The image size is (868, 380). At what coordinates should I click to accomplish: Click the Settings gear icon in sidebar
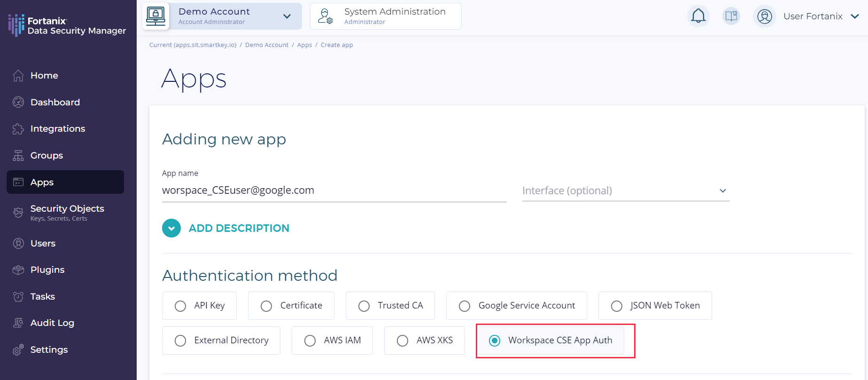[18, 350]
